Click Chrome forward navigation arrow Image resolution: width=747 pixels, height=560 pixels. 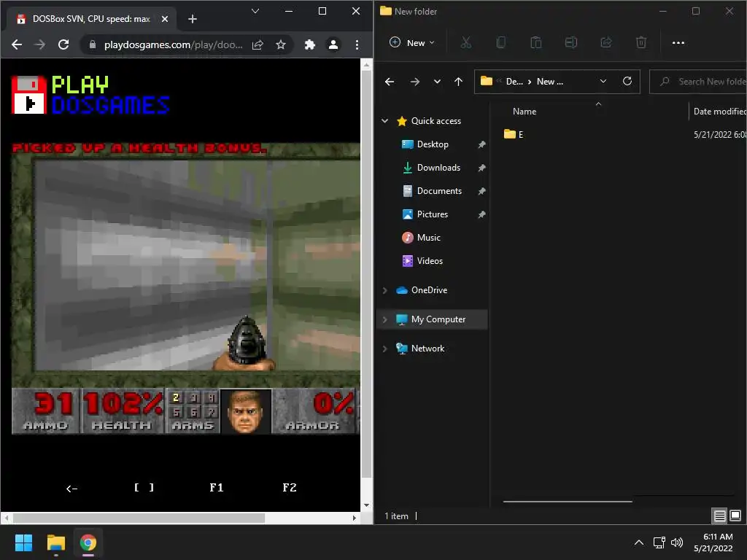click(x=40, y=44)
